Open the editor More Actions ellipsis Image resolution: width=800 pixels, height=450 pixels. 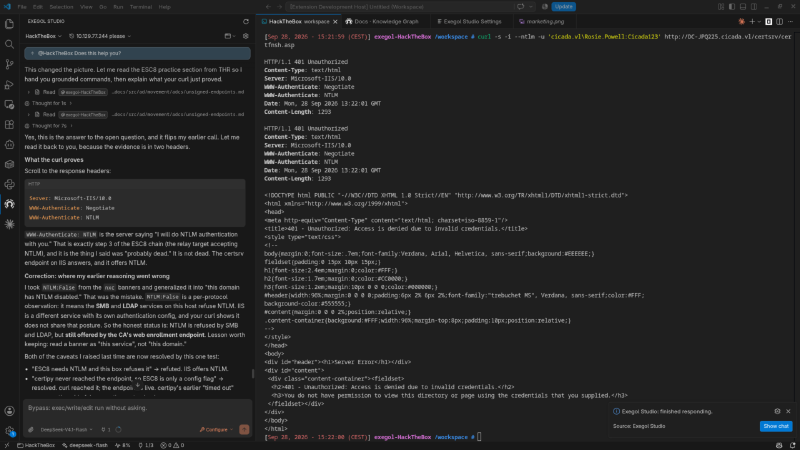791,21
